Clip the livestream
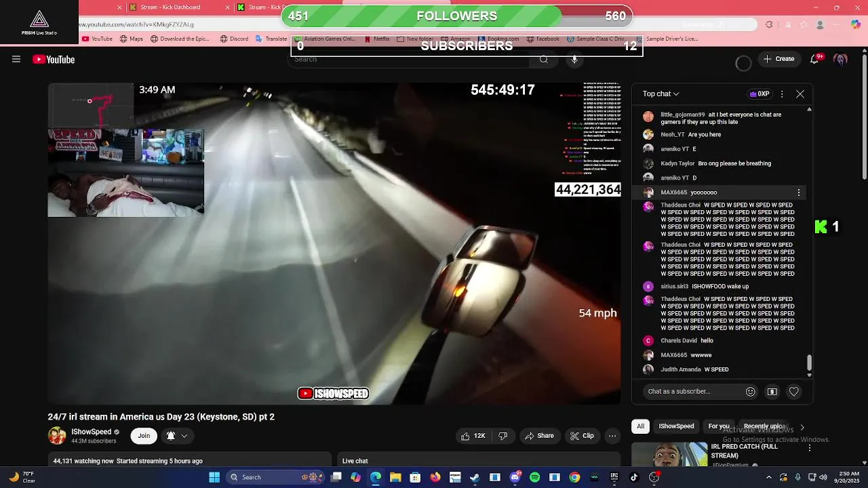This screenshot has height=488, width=868. tap(582, 436)
